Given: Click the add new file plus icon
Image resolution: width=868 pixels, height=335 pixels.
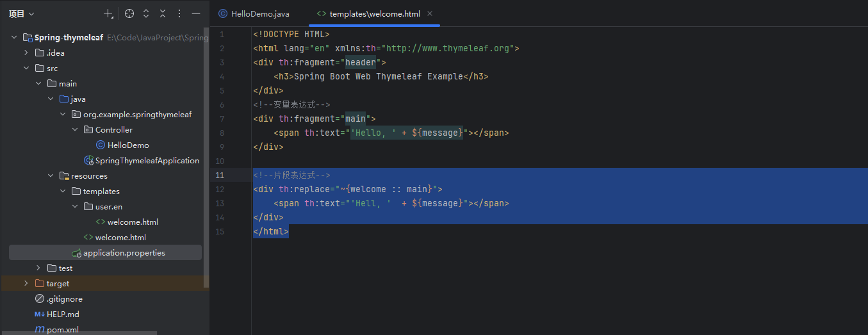Looking at the screenshot, I should click(x=108, y=13).
